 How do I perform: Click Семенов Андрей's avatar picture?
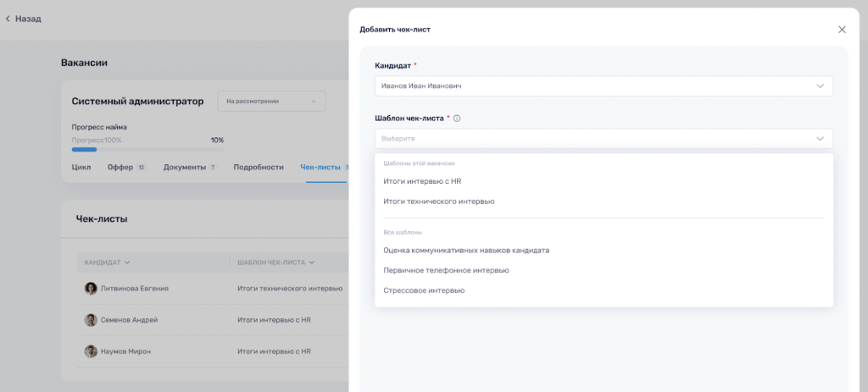point(91,319)
